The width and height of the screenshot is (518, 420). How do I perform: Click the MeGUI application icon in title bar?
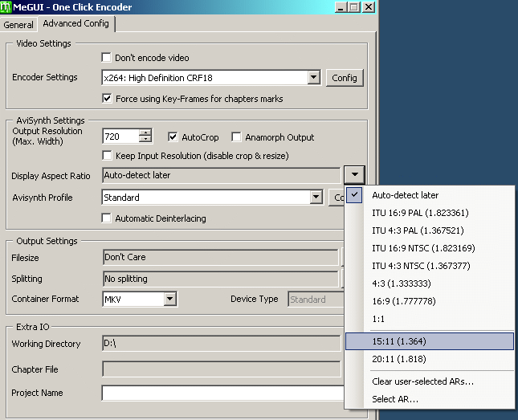(x=6, y=7)
